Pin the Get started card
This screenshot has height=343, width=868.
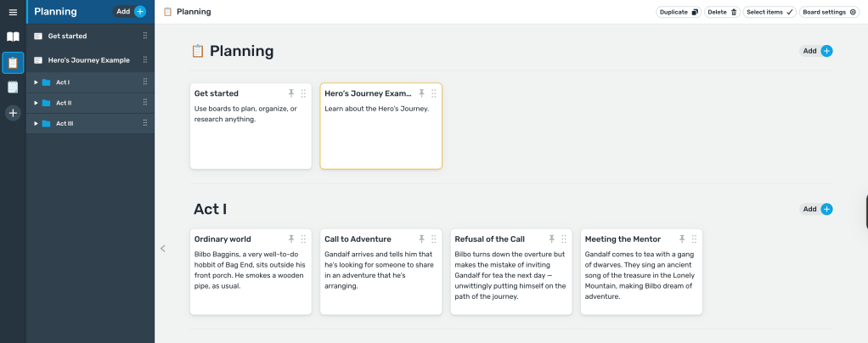[290, 93]
